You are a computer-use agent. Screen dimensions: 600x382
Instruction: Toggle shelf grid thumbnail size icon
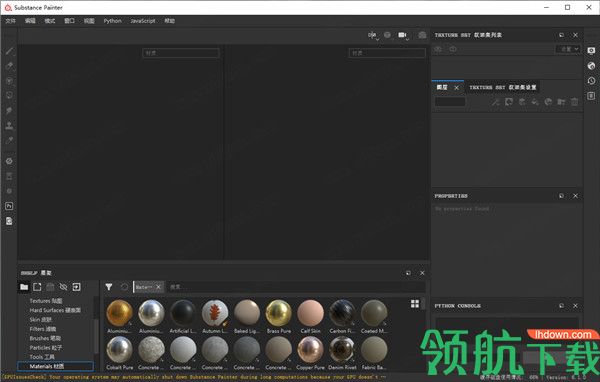coord(415,304)
